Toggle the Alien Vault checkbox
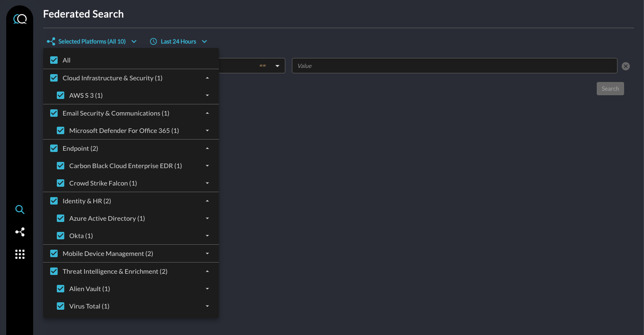This screenshot has height=335, width=644. pyautogui.click(x=61, y=289)
